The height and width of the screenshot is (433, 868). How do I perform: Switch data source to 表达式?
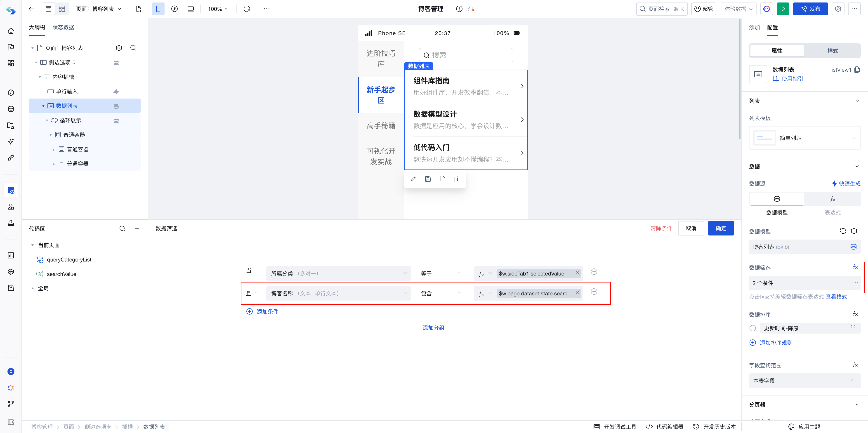(832, 199)
